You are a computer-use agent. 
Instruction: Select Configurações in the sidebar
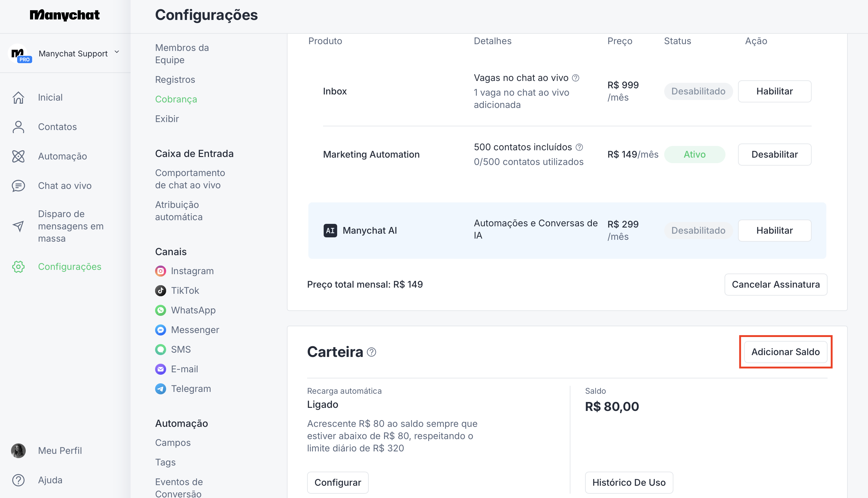[70, 267]
